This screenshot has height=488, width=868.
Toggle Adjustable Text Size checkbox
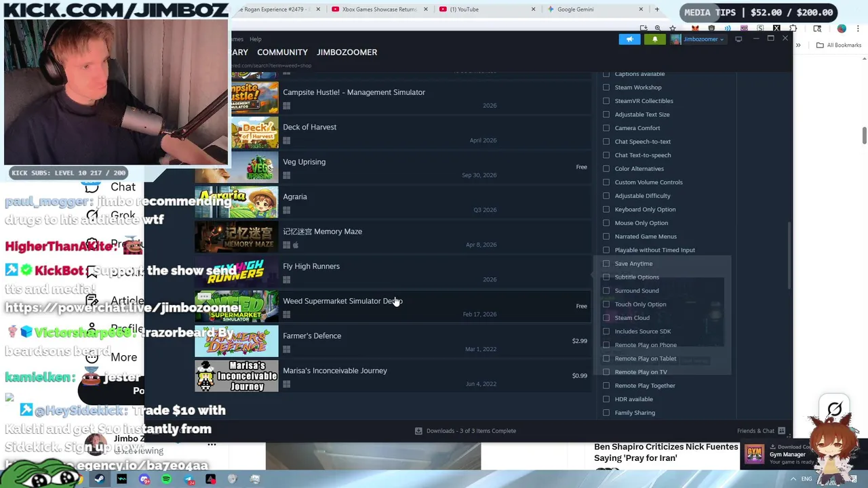point(606,115)
